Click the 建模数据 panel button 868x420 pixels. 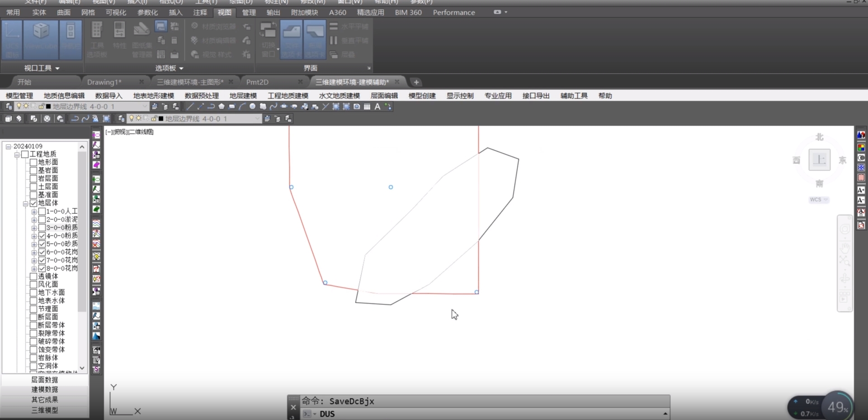pos(44,390)
